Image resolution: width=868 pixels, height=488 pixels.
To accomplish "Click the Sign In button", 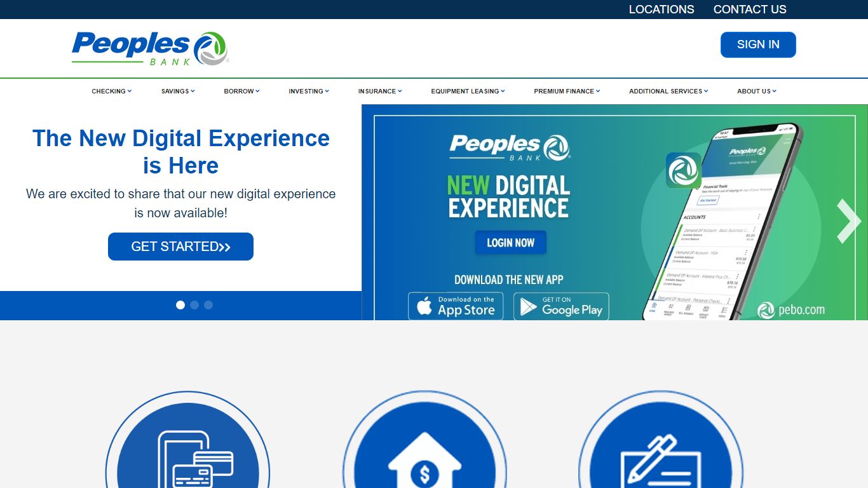I will click(x=758, y=44).
